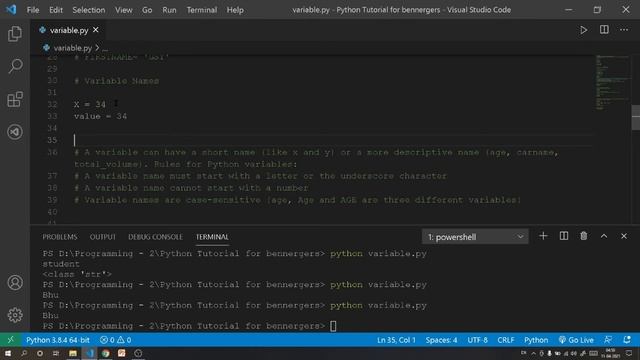Image resolution: width=640 pixels, height=360 pixels.
Task: Open the Manage gear icon
Action: (x=15, y=315)
